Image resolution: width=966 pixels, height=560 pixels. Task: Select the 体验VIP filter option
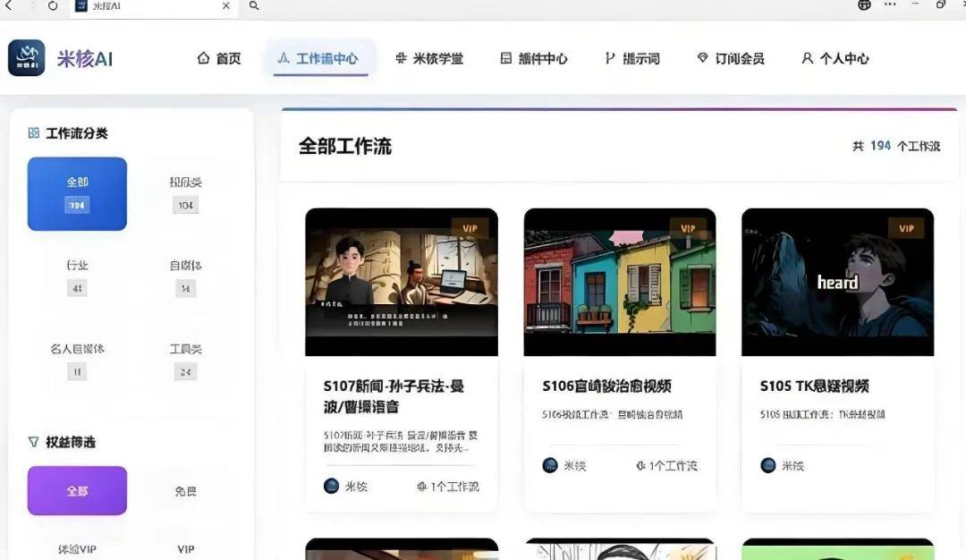pos(77,549)
